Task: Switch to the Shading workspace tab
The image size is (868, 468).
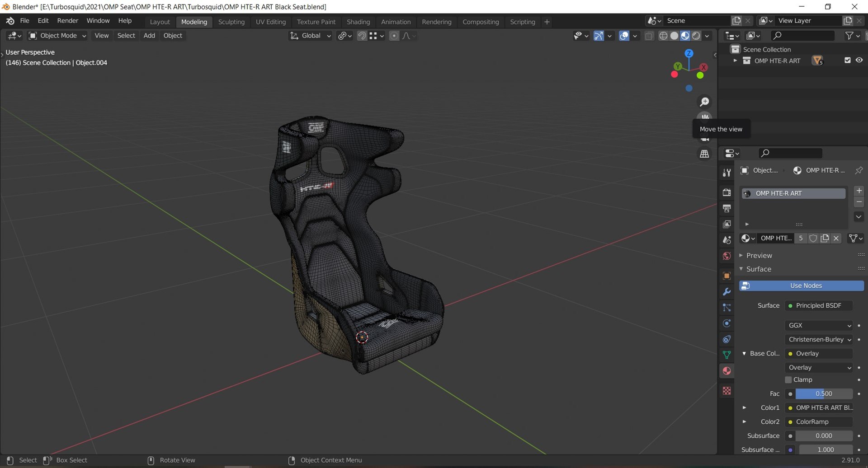Action: (x=358, y=22)
